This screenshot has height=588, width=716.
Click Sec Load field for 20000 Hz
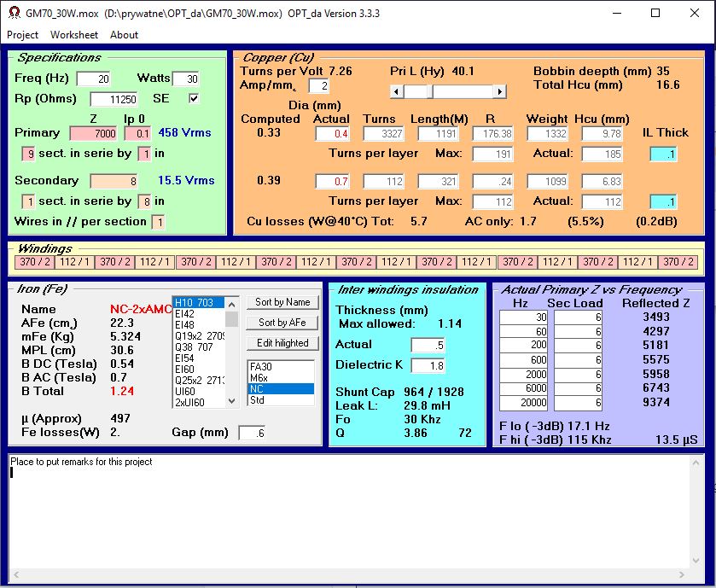(578, 403)
